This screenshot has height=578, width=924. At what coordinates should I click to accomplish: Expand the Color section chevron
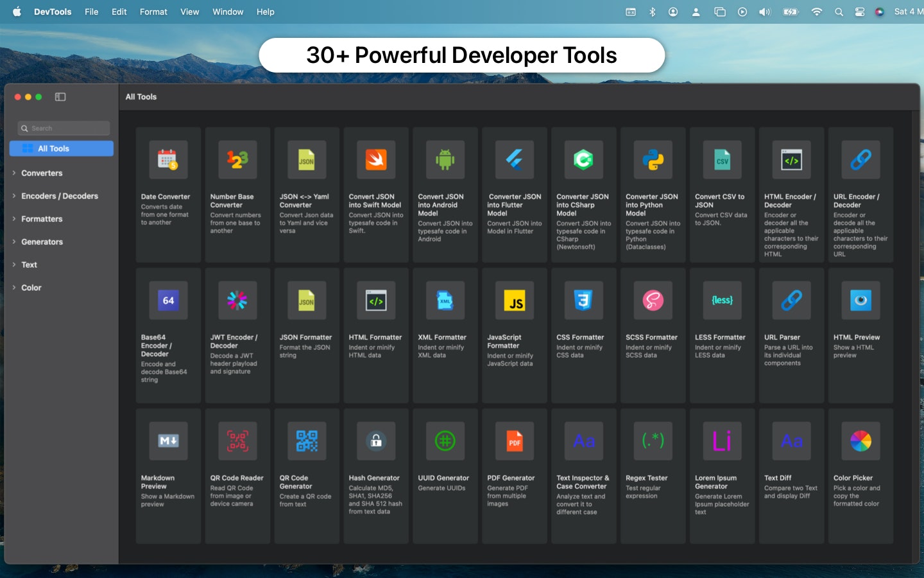point(14,288)
